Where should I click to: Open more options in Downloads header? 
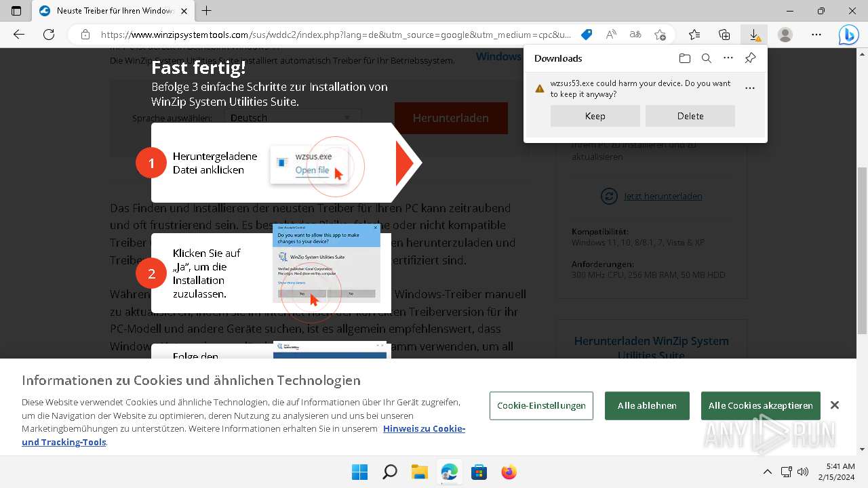pyautogui.click(x=728, y=58)
